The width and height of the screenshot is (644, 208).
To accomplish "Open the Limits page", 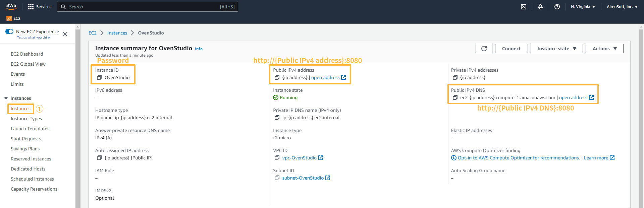I will point(17,84).
